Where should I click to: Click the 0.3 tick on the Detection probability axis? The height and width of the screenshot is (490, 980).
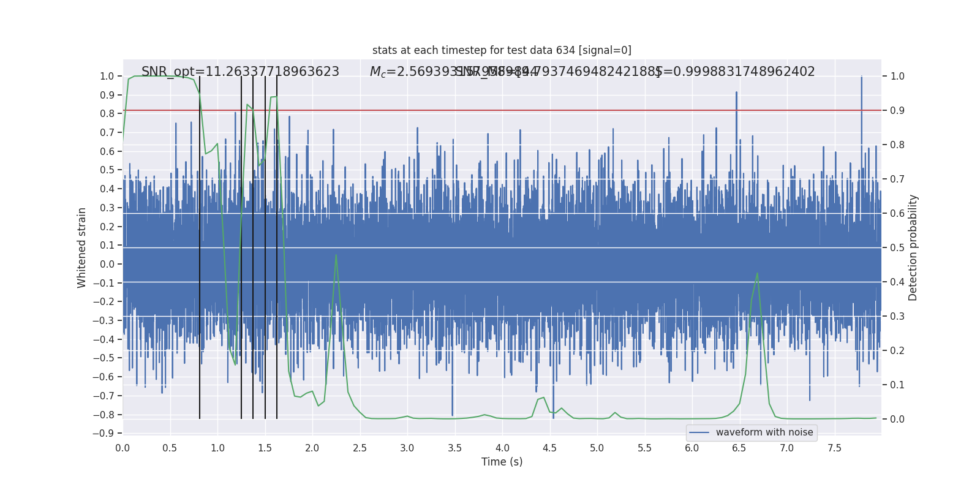(897, 316)
